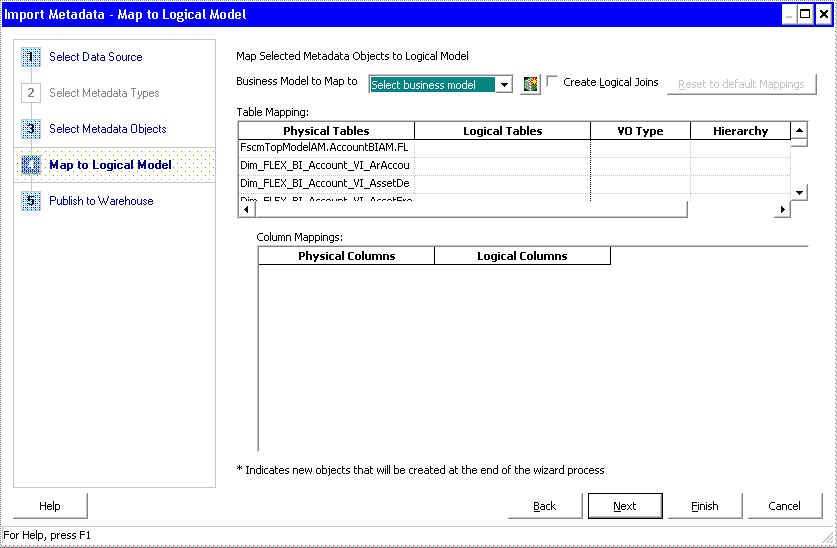Click the table mapping scroll left arrow

tap(246, 210)
